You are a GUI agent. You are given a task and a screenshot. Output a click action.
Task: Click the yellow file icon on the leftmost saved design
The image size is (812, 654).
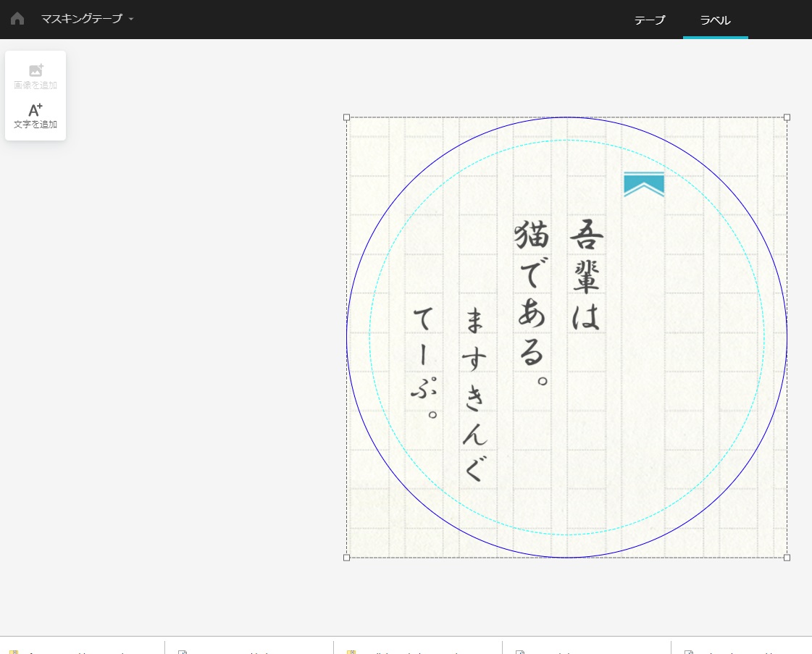[14, 652]
